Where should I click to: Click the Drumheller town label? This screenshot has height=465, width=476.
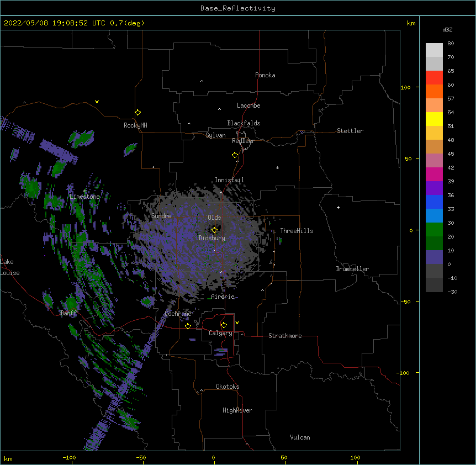click(x=352, y=269)
